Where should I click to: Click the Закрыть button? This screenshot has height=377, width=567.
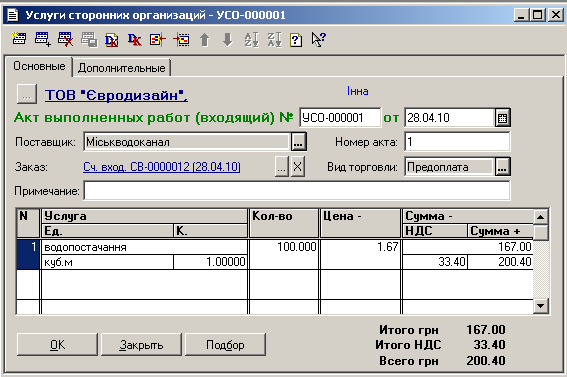tap(141, 344)
